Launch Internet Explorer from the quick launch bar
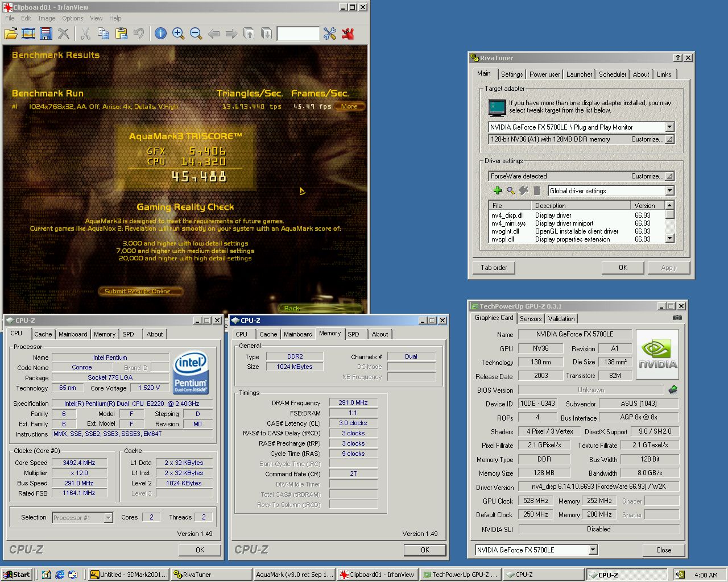Image resolution: width=728 pixels, height=582 pixels. coord(60,575)
